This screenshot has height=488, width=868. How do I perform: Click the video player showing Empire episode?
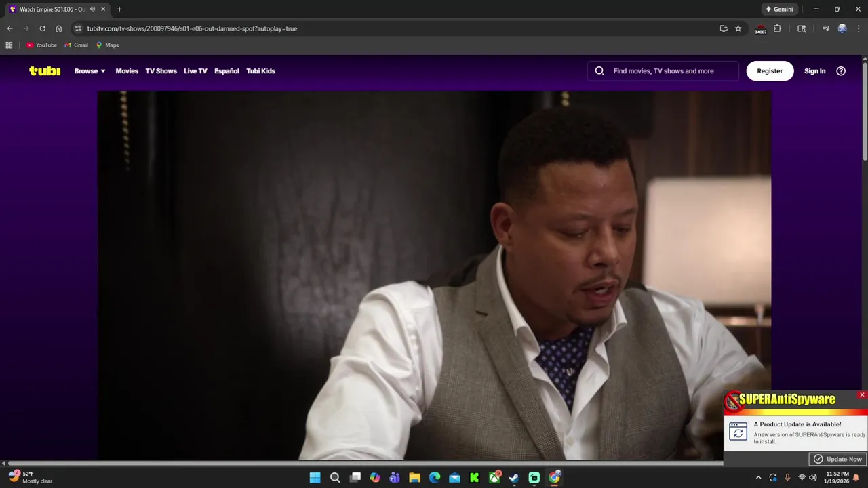pos(434,275)
